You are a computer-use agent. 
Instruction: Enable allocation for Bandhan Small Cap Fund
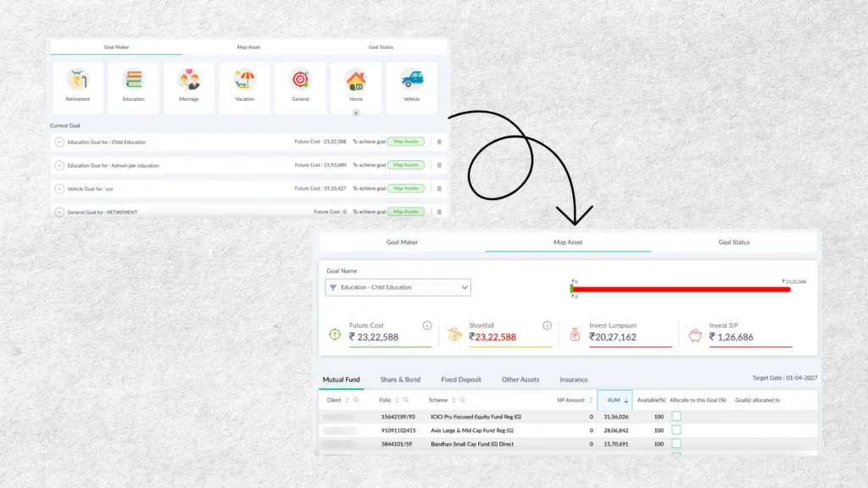(x=676, y=443)
